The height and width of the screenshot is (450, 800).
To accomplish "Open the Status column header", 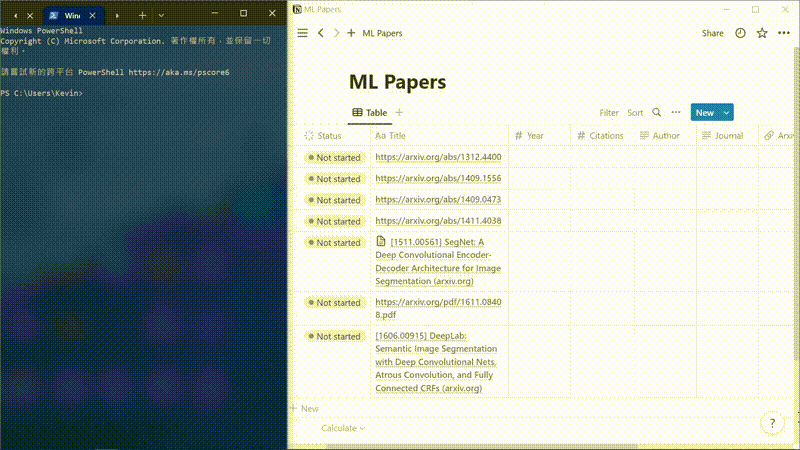I will coord(332,136).
